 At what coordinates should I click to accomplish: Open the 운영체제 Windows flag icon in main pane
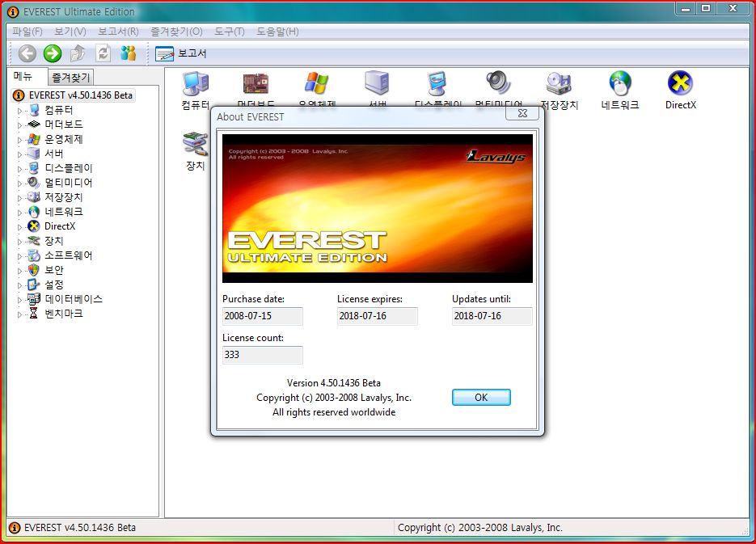(x=316, y=90)
